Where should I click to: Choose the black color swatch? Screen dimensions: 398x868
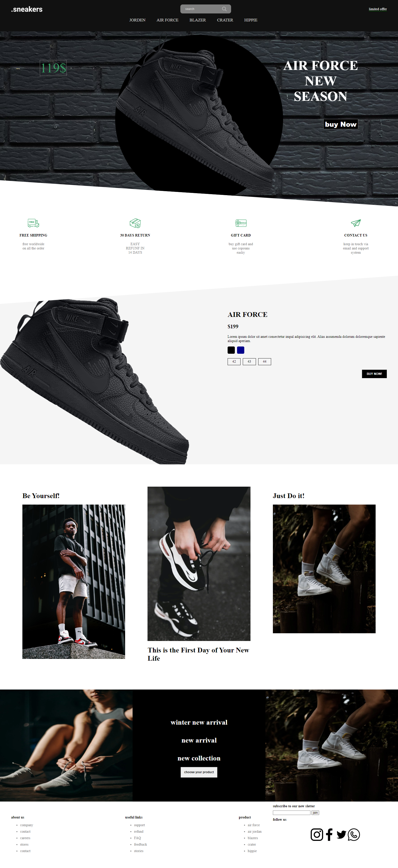click(231, 350)
